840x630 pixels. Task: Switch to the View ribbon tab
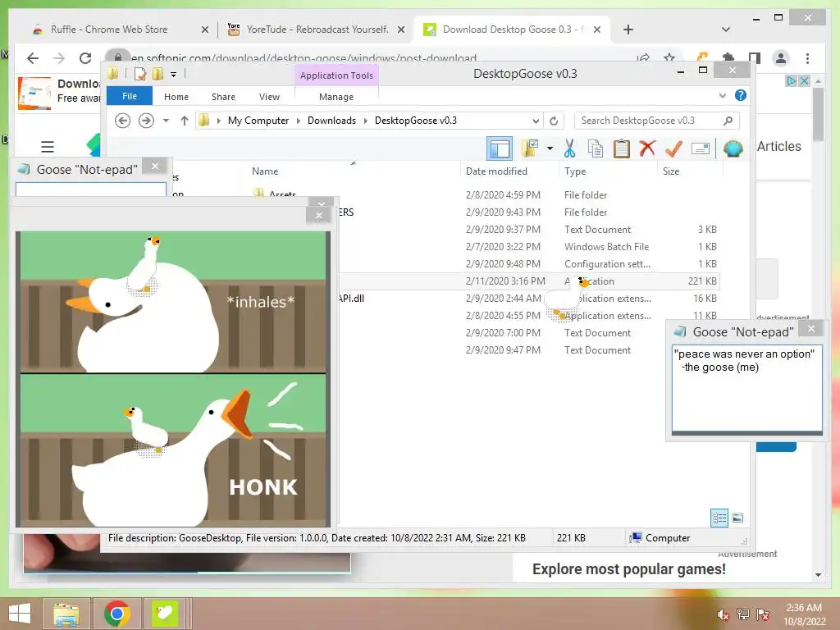click(269, 97)
